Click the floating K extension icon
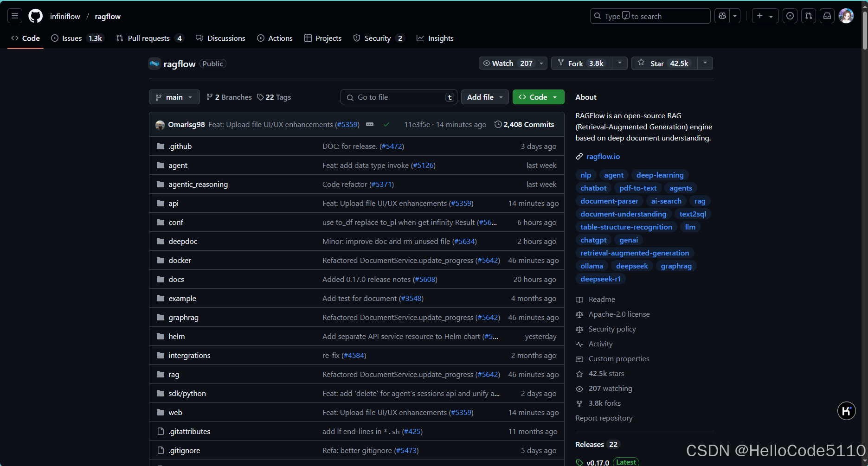868x466 pixels. pyautogui.click(x=846, y=411)
